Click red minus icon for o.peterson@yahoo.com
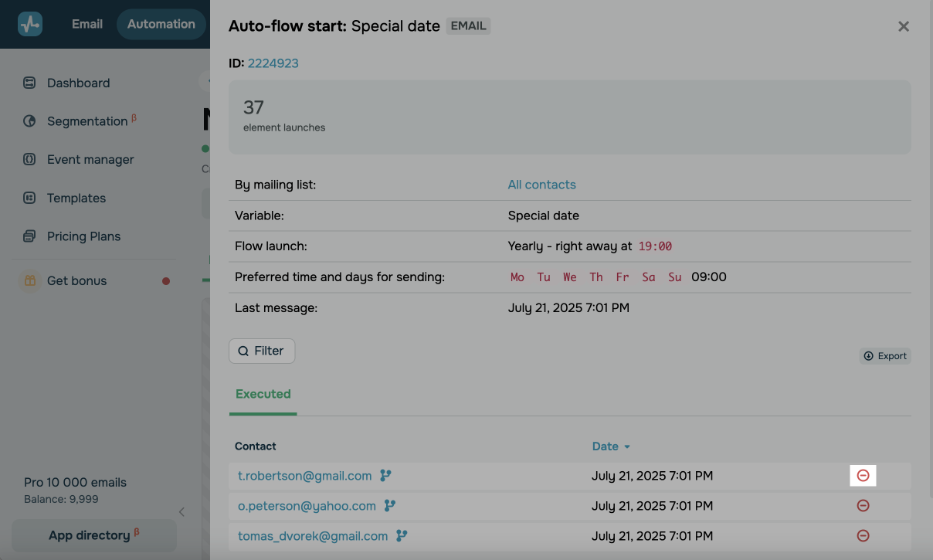Viewport: 933px width, 560px height. (863, 506)
